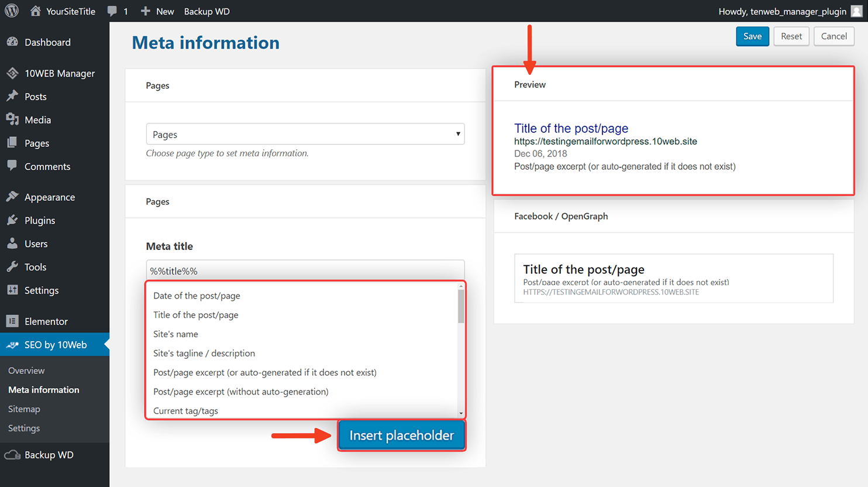
Task: Click YourSiteTitle in admin bar
Action: 71,11
